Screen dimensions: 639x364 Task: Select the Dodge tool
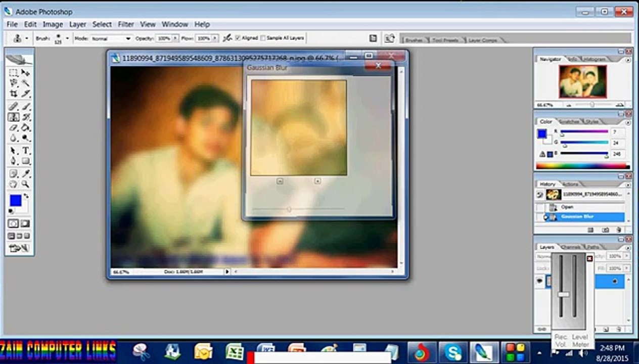[x=25, y=138]
